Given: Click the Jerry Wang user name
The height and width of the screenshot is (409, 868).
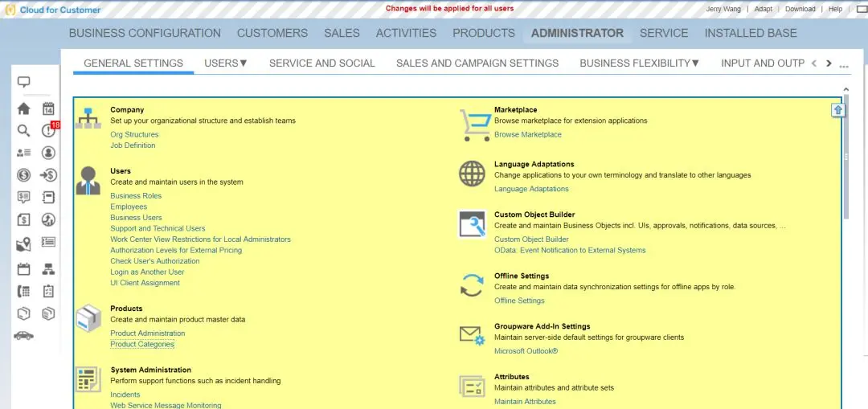Looking at the screenshot, I should click(723, 9).
